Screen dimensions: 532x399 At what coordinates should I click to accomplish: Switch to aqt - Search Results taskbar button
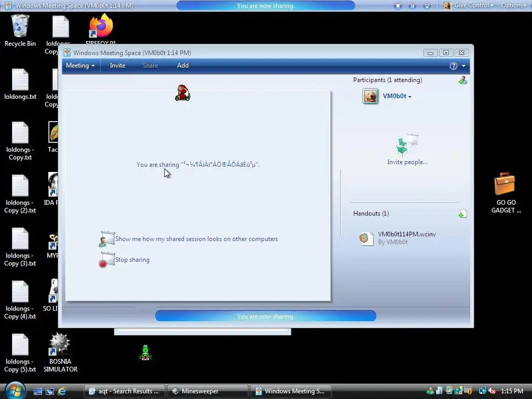coord(124,391)
